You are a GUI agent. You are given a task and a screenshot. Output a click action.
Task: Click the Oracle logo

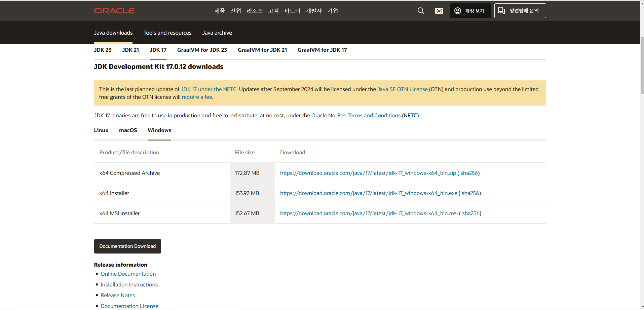(114, 11)
